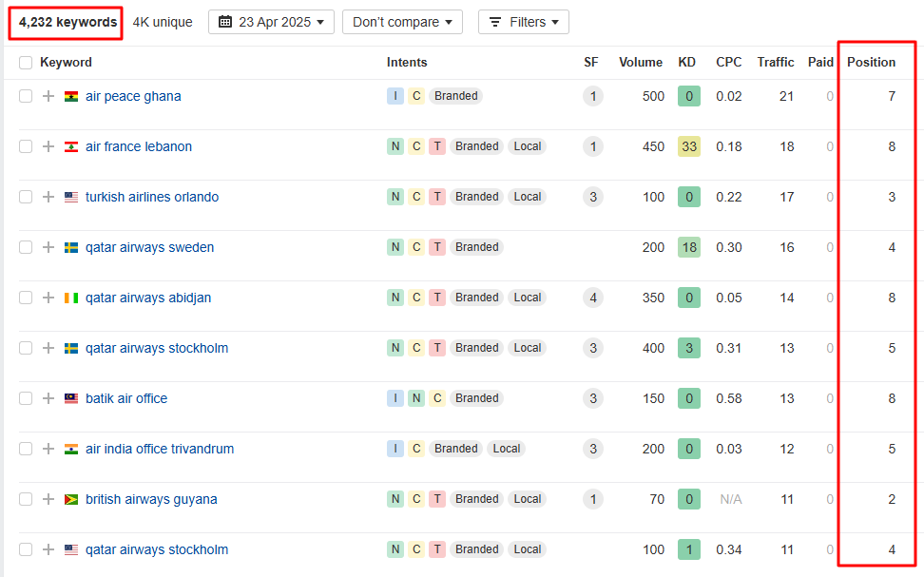Click the plus icon next to turkish airlines orlando
This screenshot has width=924, height=577.
point(48,197)
